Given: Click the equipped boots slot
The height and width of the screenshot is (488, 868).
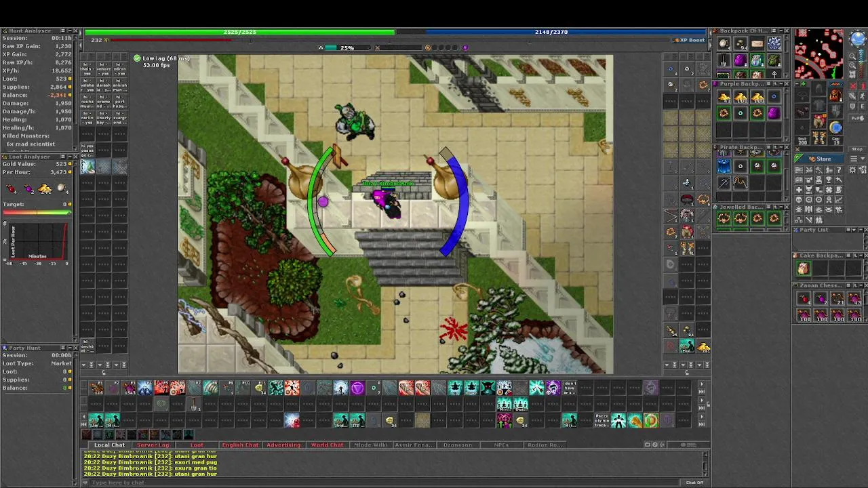Looking at the screenshot, I should coord(818,138).
